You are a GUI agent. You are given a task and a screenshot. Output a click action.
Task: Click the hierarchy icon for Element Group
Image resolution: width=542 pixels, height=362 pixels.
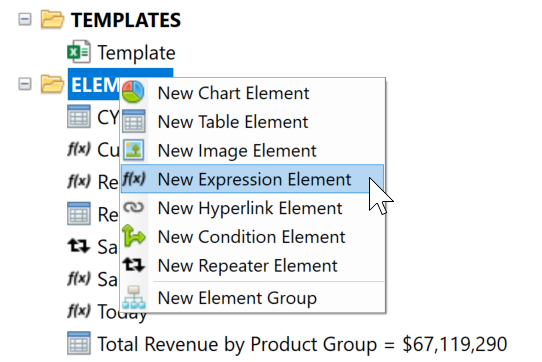[x=134, y=297]
